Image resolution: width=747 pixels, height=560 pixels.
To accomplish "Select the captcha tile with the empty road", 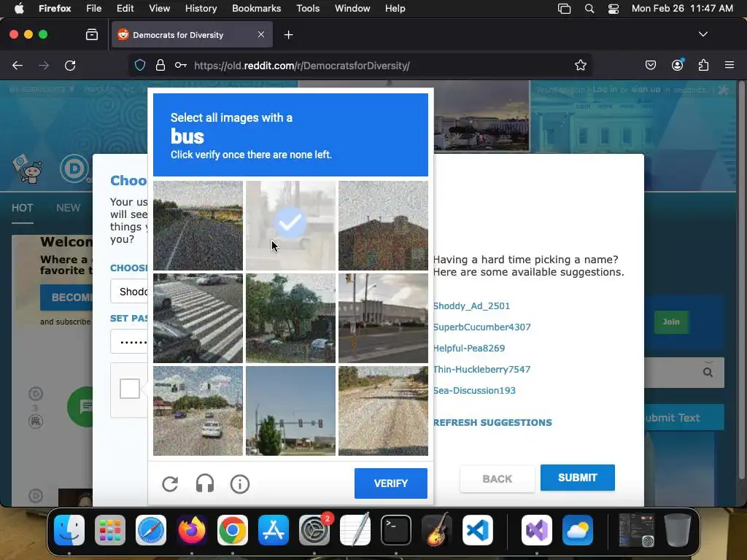I will [x=383, y=411].
